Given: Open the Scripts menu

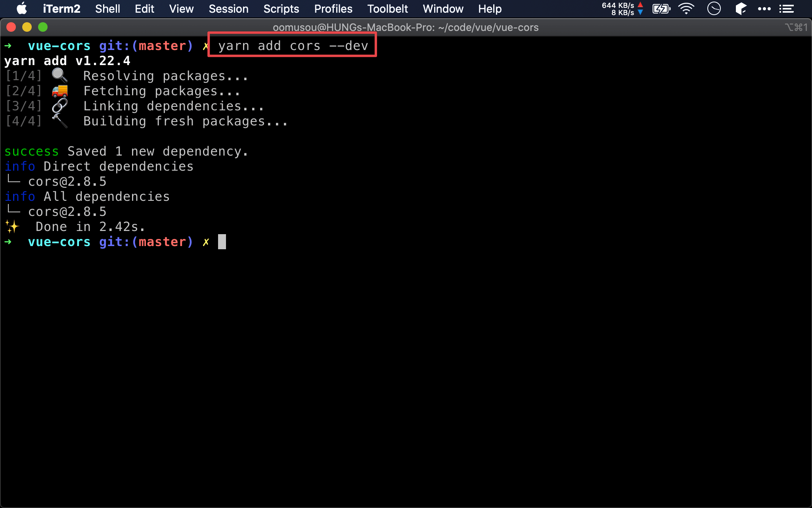Looking at the screenshot, I should coord(281,9).
